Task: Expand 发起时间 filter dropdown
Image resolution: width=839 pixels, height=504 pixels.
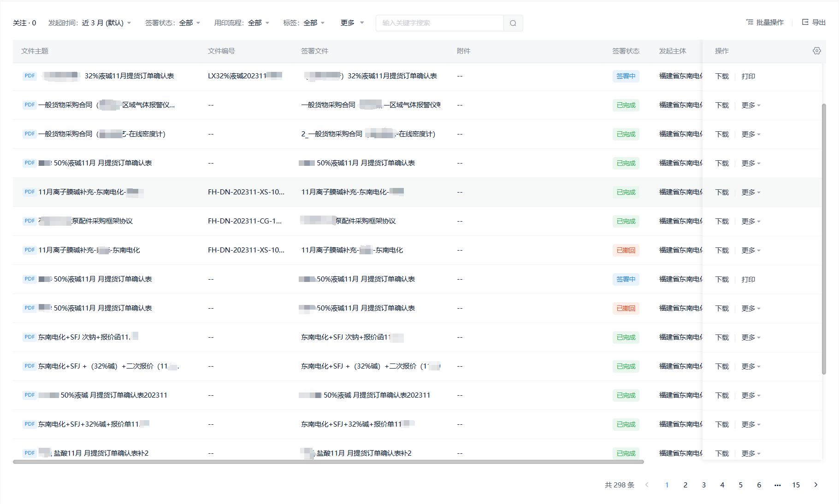Action: (x=129, y=23)
